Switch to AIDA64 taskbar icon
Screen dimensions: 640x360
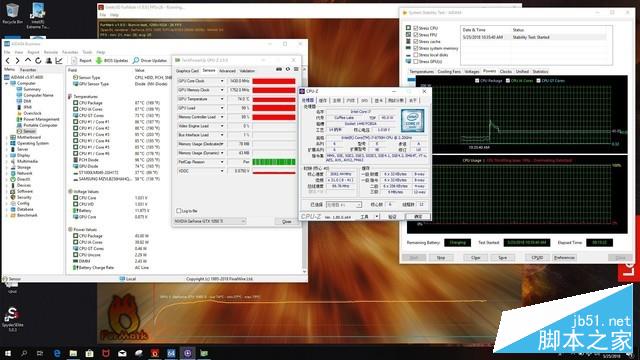(171, 353)
